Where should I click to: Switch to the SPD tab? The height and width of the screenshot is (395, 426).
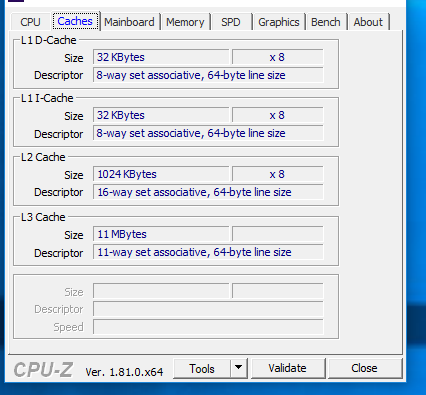click(231, 22)
